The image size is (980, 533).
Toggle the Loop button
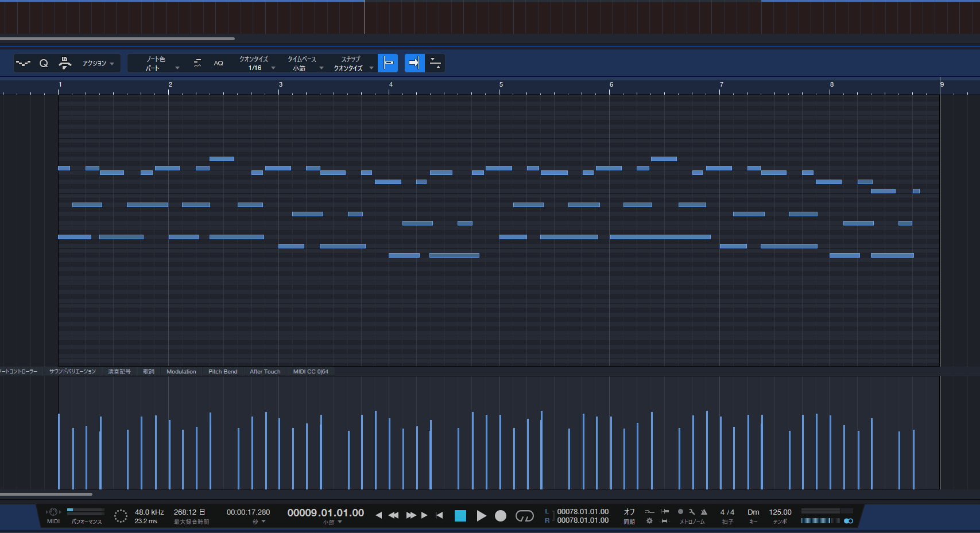525,516
